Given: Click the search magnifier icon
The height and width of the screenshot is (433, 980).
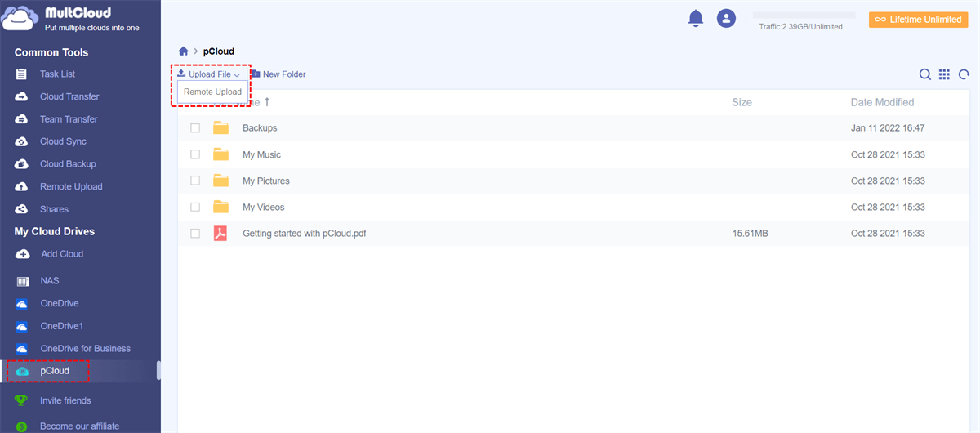Looking at the screenshot, I should pyautogui.click(x=925, y=74).
